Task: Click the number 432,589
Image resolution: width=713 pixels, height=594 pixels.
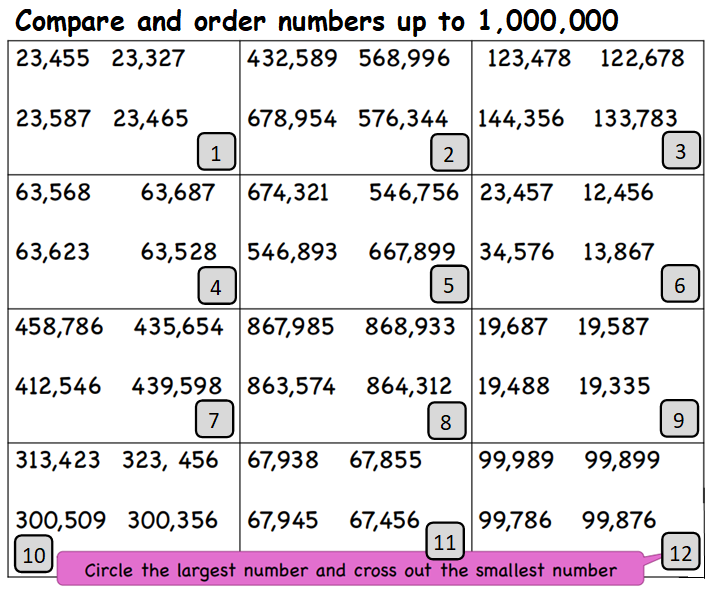Action: coord(292,59)
